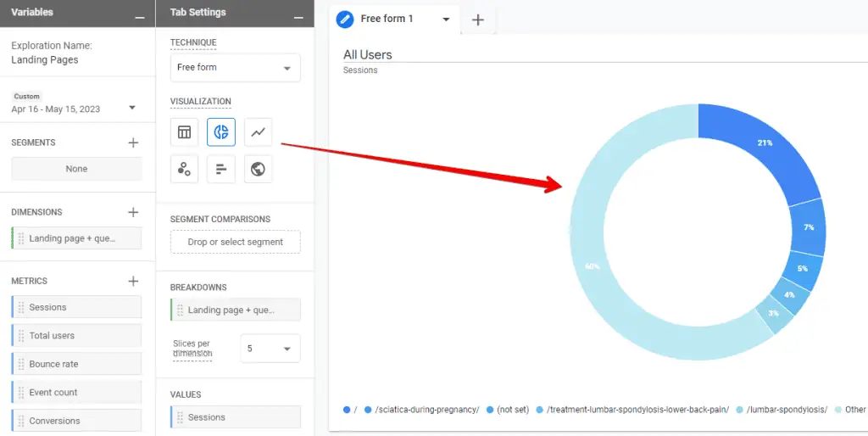Add a new segment with plus icon
This screenshot has height=436, width=868.
[133, 143]
